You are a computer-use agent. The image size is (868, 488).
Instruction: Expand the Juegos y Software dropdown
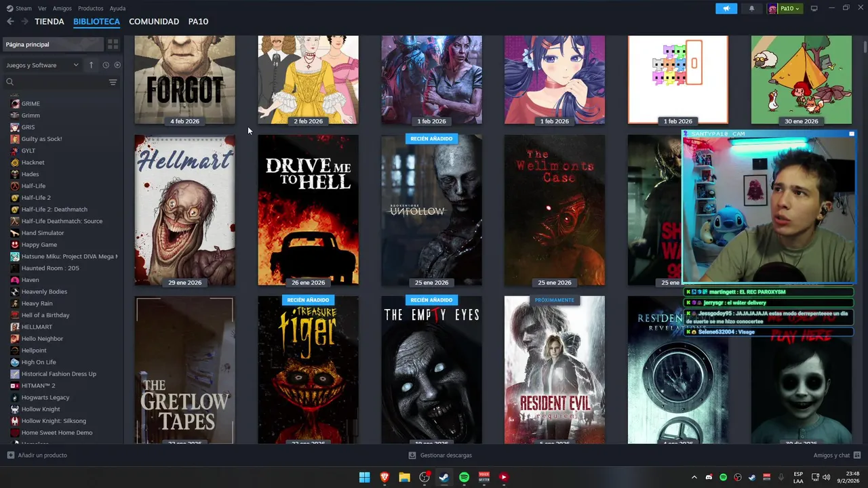tap(42, 65)
